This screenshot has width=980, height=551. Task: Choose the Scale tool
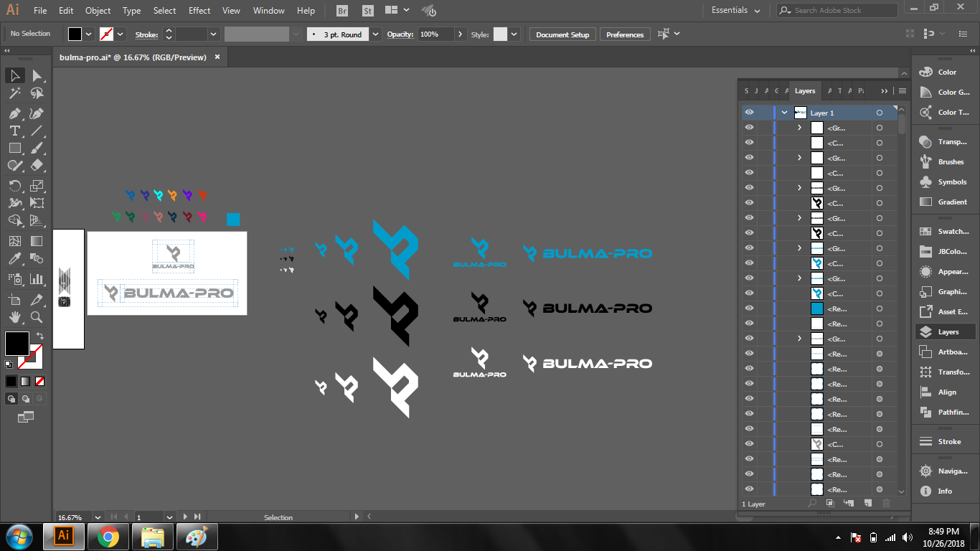(x=37, y=186)
